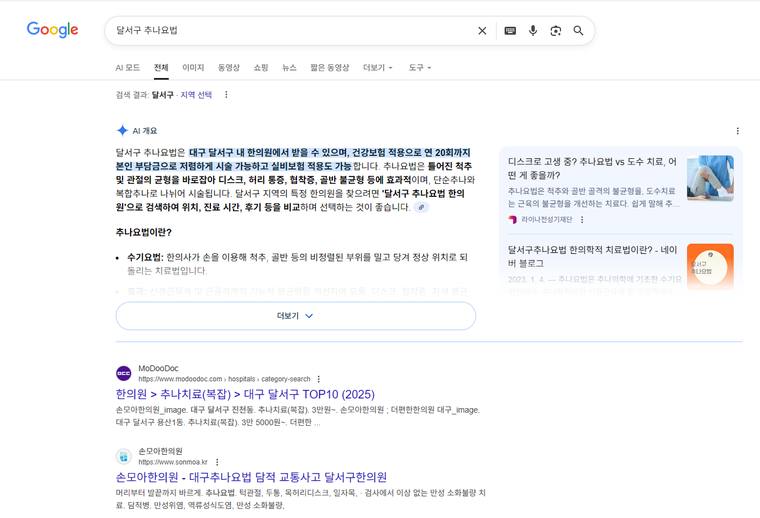
Task: Click the 수기요법 bullet text
Action: click(297, 264)
